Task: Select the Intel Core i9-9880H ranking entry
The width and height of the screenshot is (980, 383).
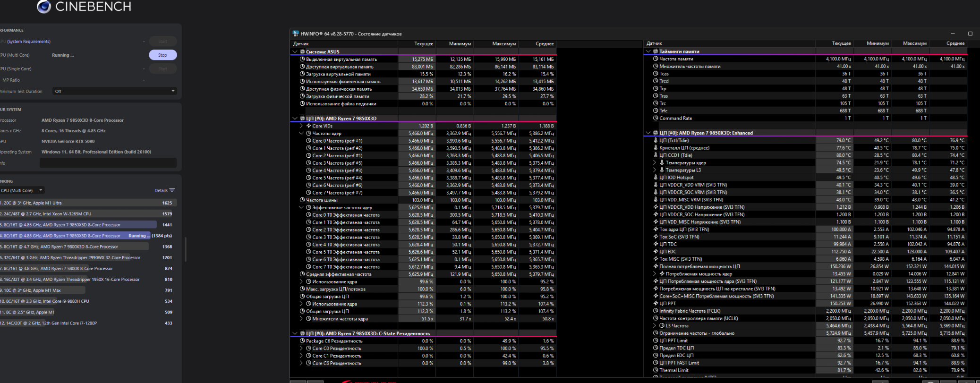Action: point(88,301)
